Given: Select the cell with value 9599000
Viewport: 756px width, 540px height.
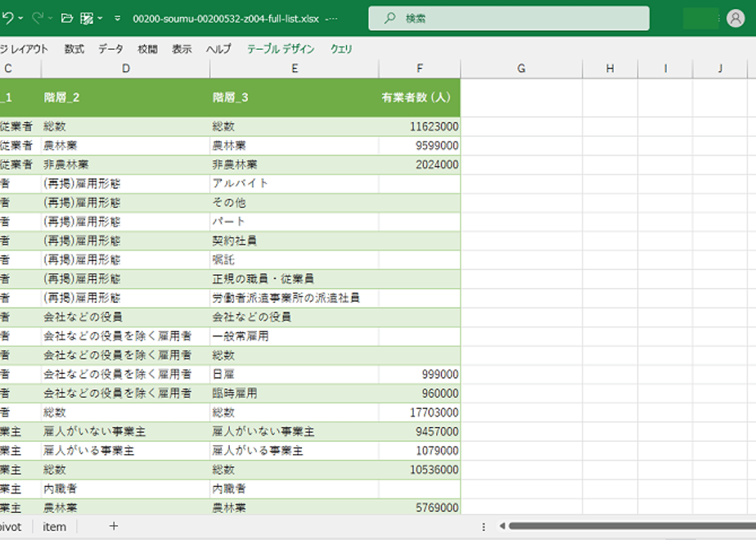Looking at the screenshot, I should 420,146.
